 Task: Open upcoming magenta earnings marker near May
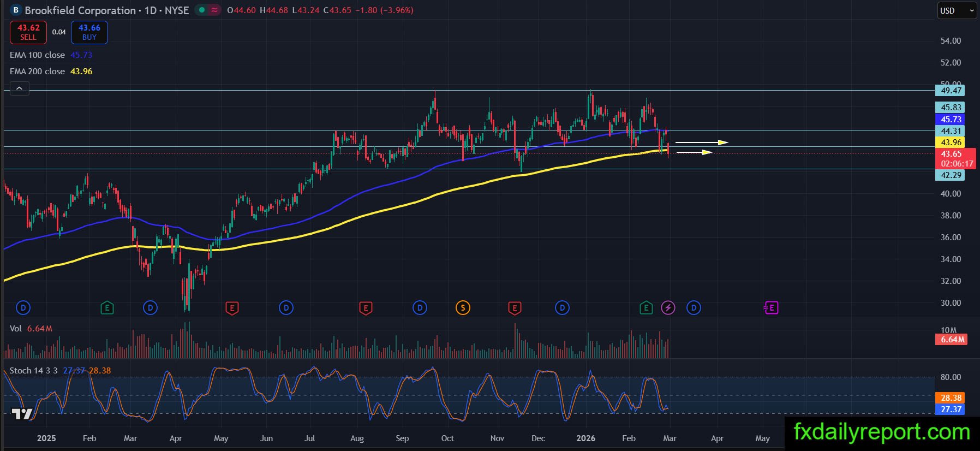(x=771, y=308)
